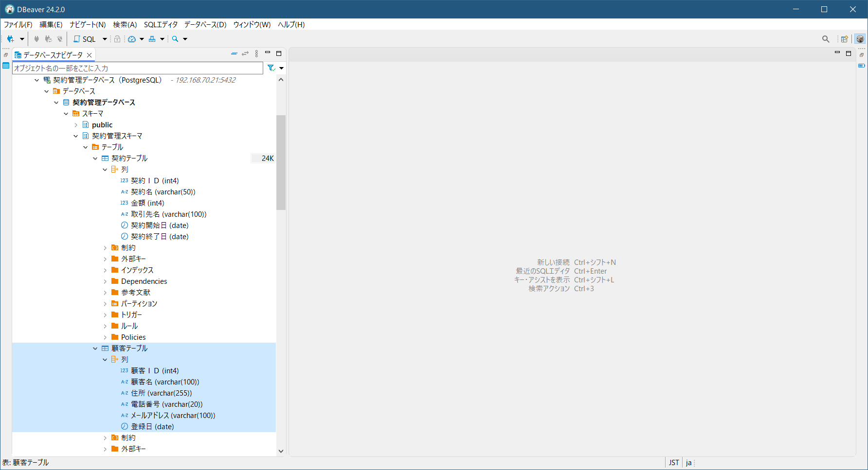Open the SQLエディタ menu
868x470 pixels.
161,24
